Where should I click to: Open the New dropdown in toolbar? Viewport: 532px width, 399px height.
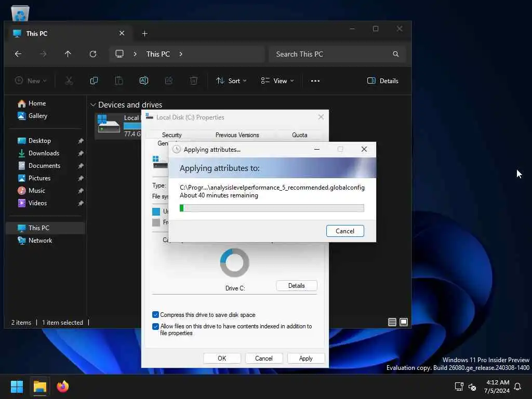point(31,81)
